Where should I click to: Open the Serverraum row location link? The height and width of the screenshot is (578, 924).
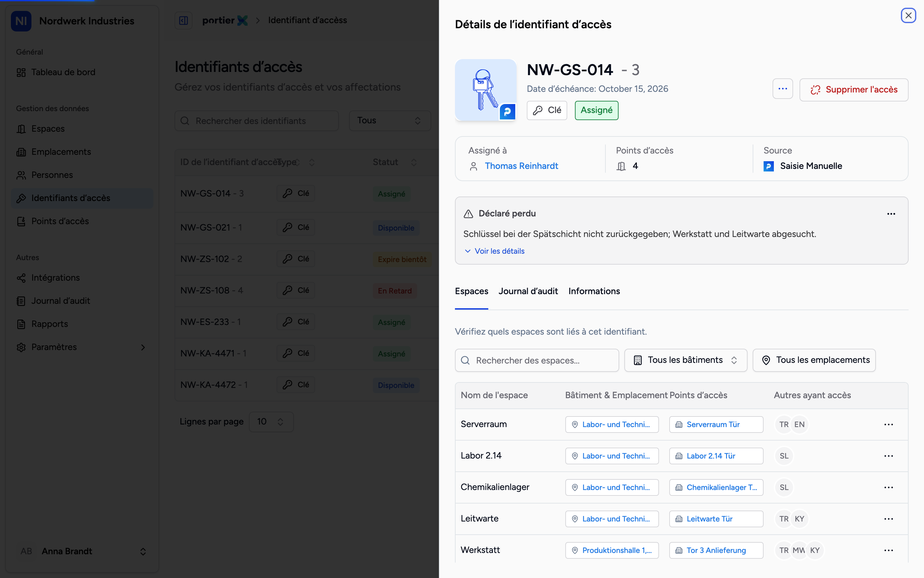pos(612,424)
